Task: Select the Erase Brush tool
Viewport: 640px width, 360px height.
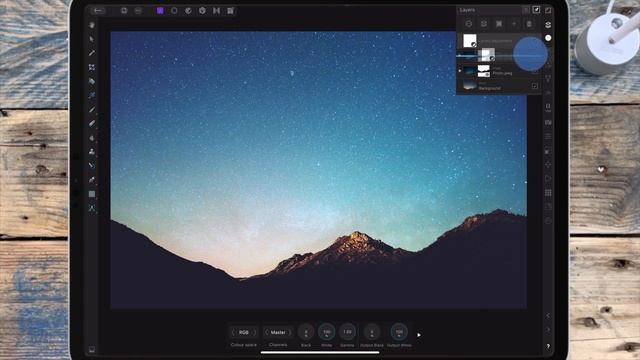Action: coord(92,123)
